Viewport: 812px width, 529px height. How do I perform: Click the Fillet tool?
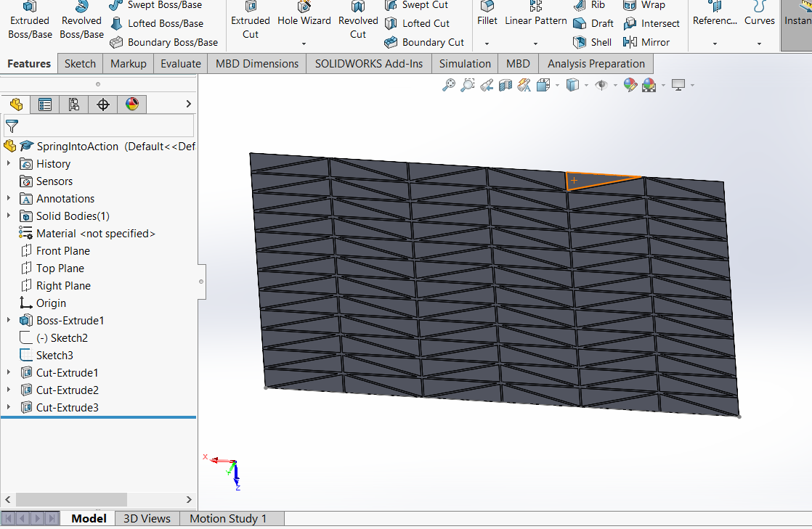click(x=487, y=15)
